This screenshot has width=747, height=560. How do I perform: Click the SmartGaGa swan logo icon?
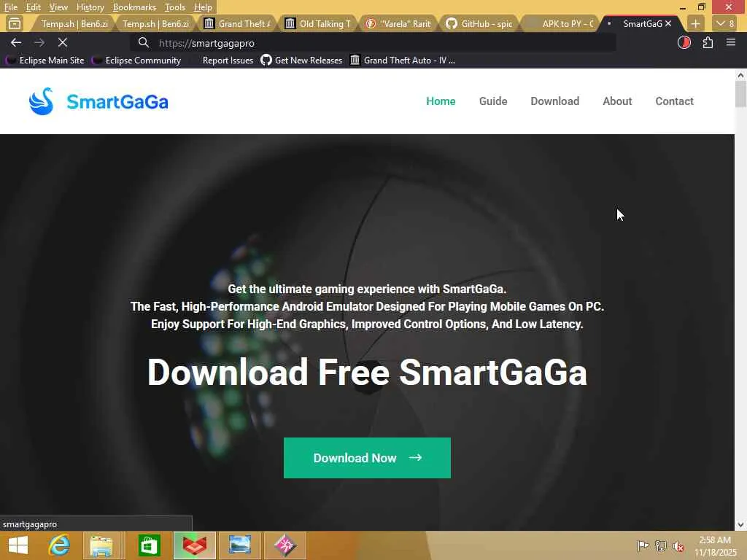coord(42,101)
